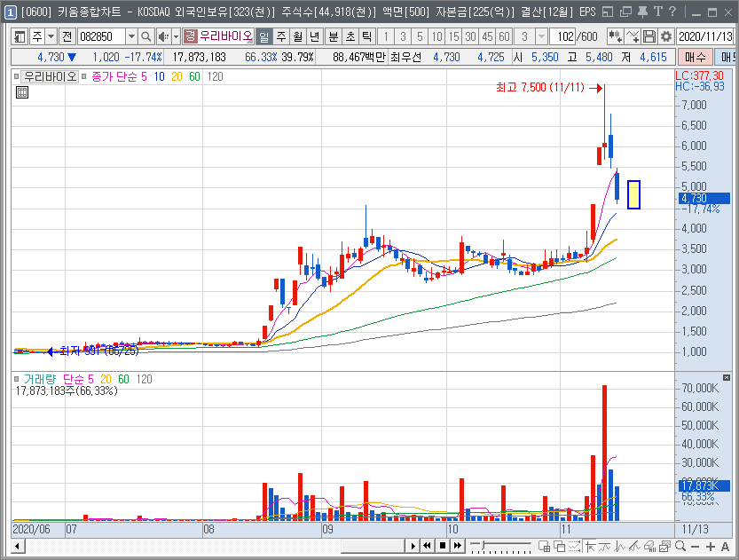The image size is (739, 560).
Task: Click the chart print/copy icon
Action: pyautogui.click(x=664, y=547)
